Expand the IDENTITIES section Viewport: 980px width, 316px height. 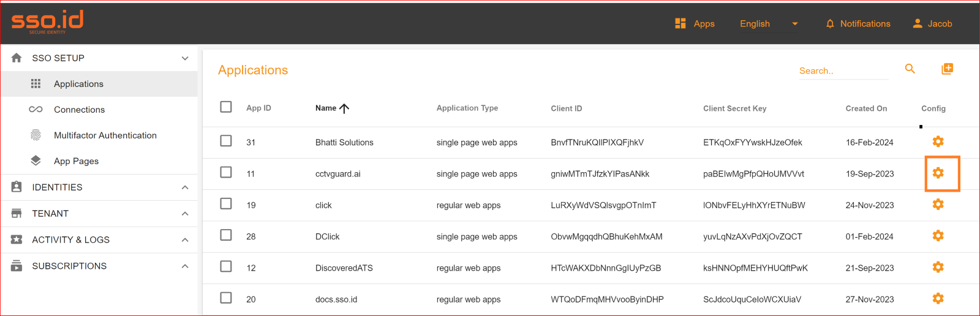(185, 187)
